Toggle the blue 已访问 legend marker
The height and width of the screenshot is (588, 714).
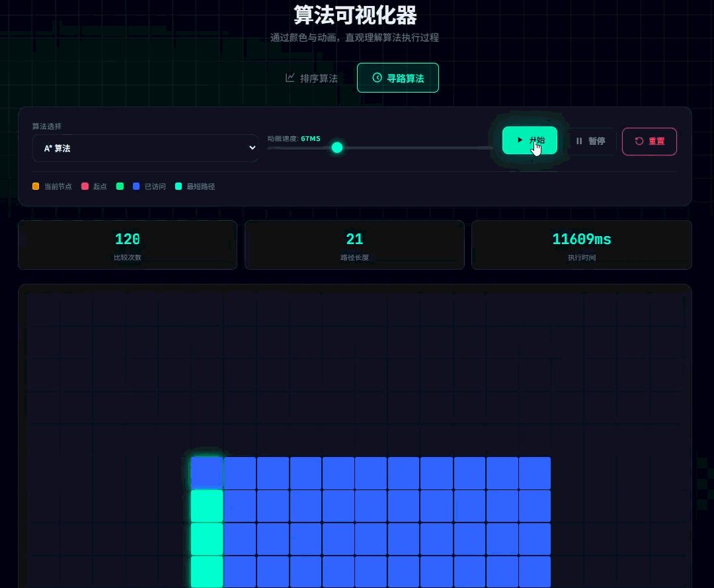click(136, 187)
